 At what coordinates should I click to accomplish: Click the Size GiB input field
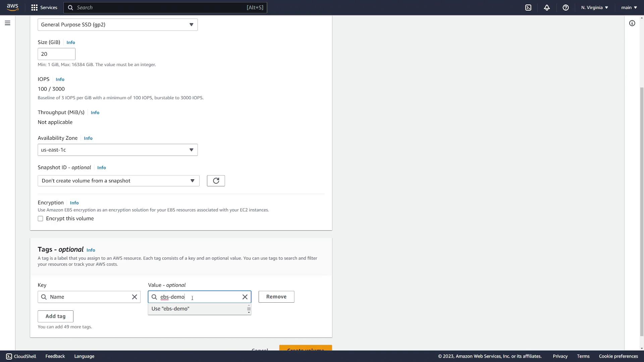(56, 54)
